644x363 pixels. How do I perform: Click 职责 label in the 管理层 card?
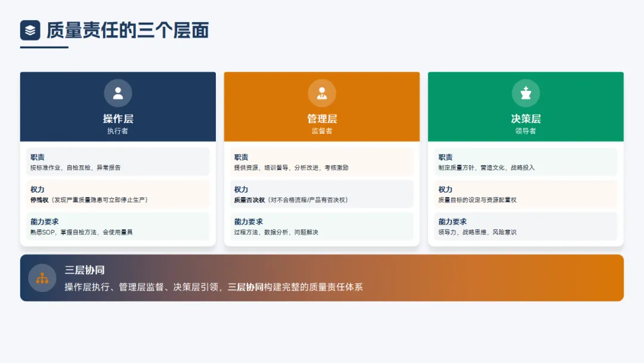[241, 158]
